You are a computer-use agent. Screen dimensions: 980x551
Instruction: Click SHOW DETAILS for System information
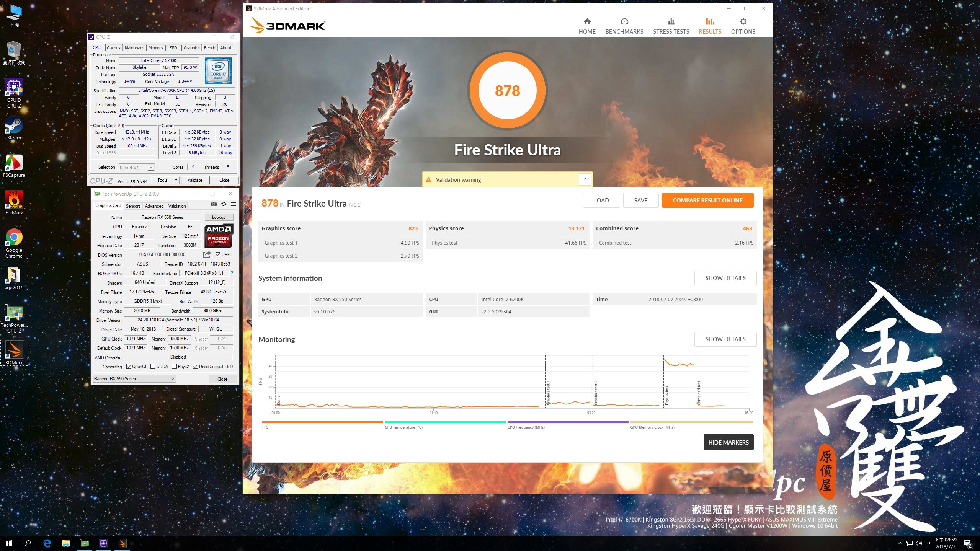point(725,278)
